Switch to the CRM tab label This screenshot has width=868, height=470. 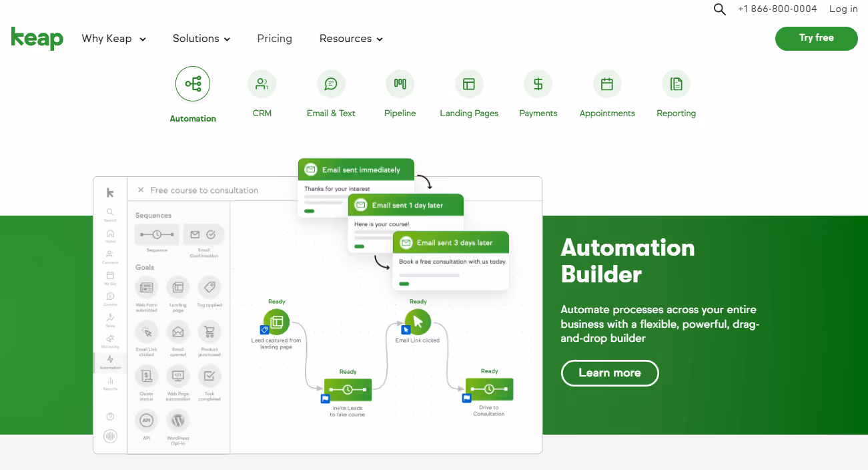[262, 113]
